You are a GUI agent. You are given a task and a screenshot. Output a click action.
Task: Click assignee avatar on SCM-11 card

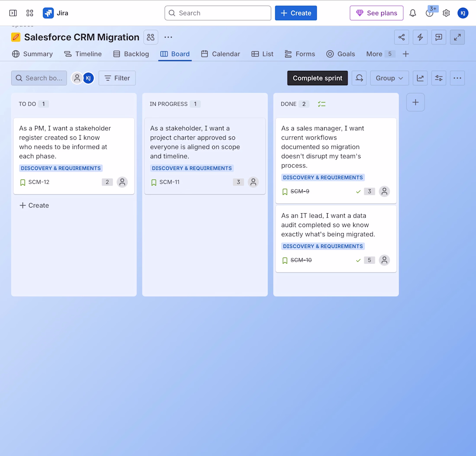tap(253, 182)
